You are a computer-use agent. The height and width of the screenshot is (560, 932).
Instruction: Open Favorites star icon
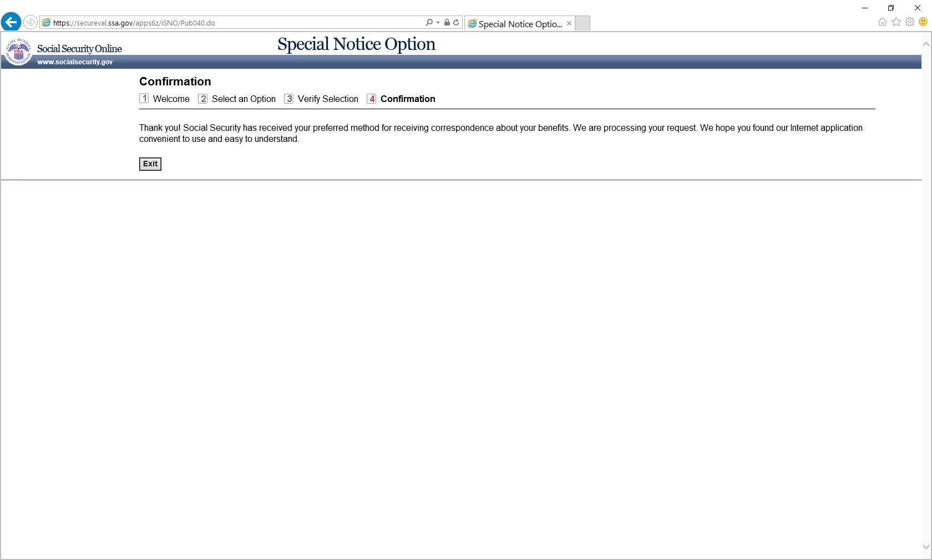[896, 22]
